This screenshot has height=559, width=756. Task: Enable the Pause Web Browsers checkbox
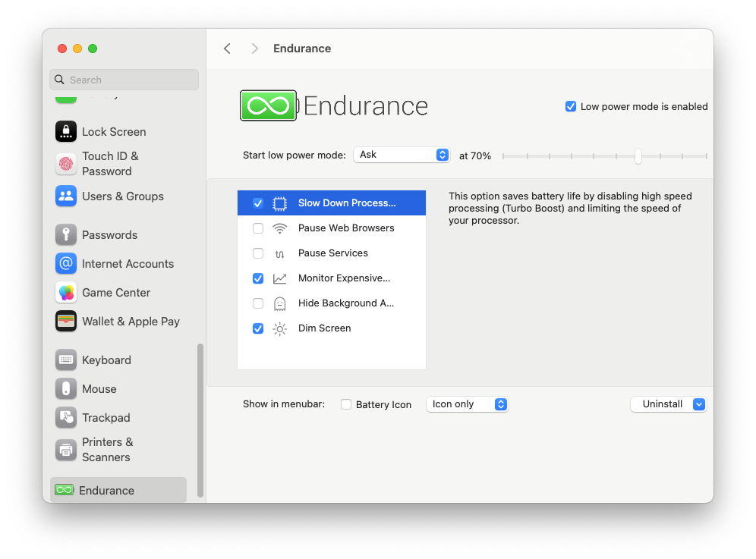[x=258, y=228]
